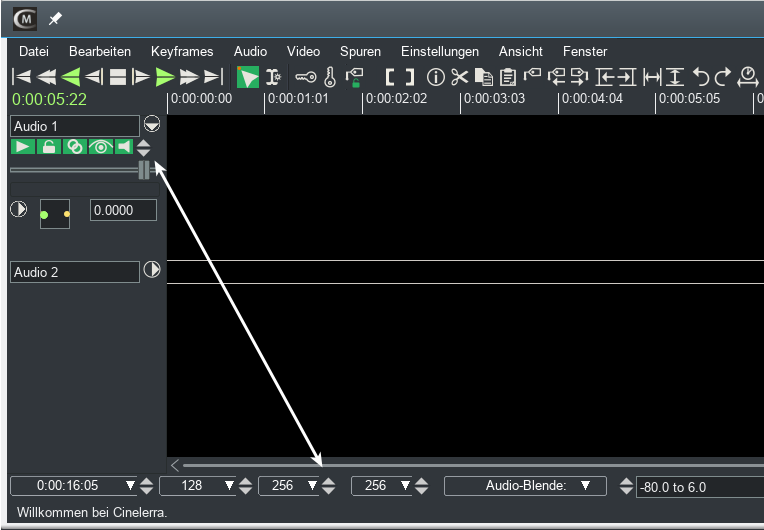Jump to the end of the timeline
This screenshot has width=764, height=530.
pos(213,77)
